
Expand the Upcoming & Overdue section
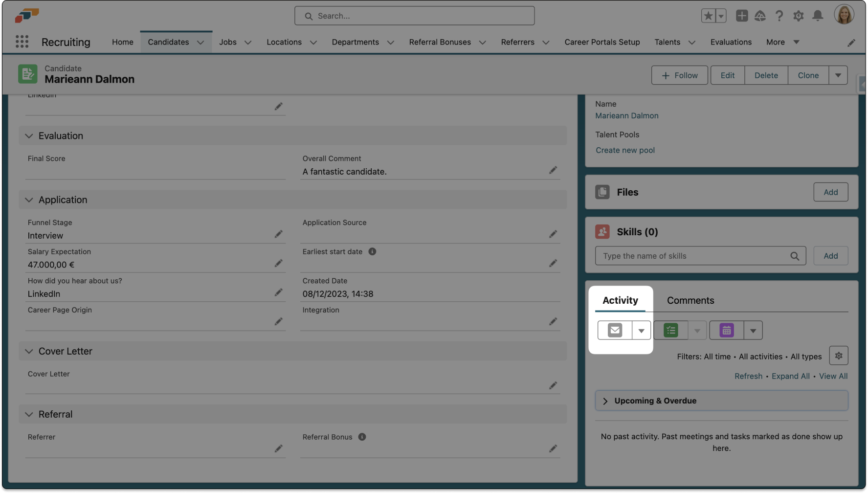[x=605, y=401]
